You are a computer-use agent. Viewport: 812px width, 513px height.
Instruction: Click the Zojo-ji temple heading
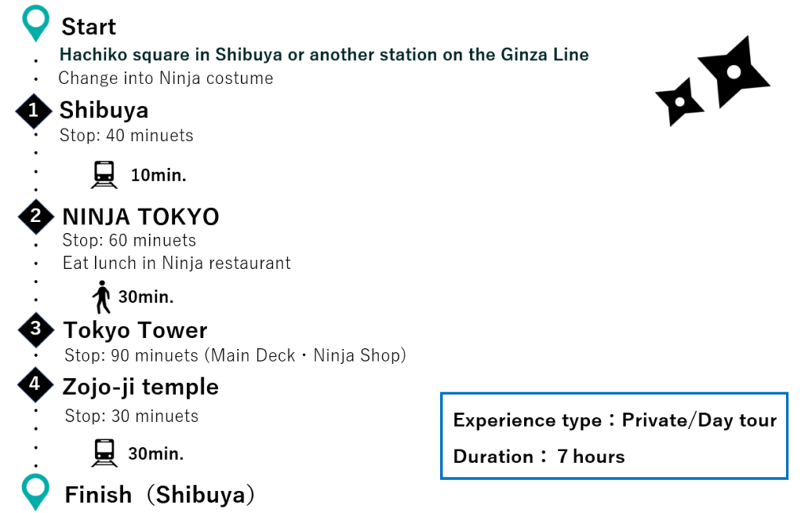[x=140, y=387]
